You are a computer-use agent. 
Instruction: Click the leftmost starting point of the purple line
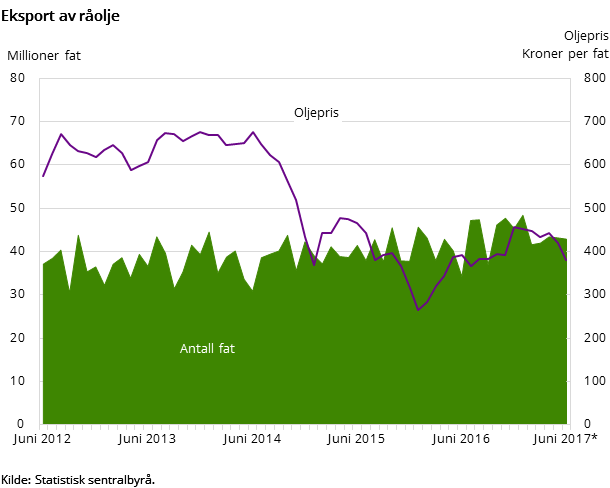(x=43, y=176)
